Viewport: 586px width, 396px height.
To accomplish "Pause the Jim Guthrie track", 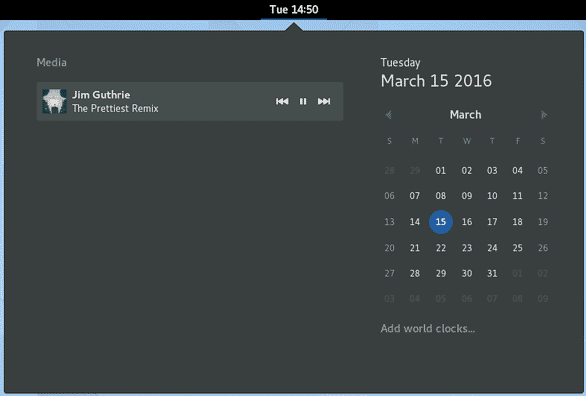I will (303, 101).
